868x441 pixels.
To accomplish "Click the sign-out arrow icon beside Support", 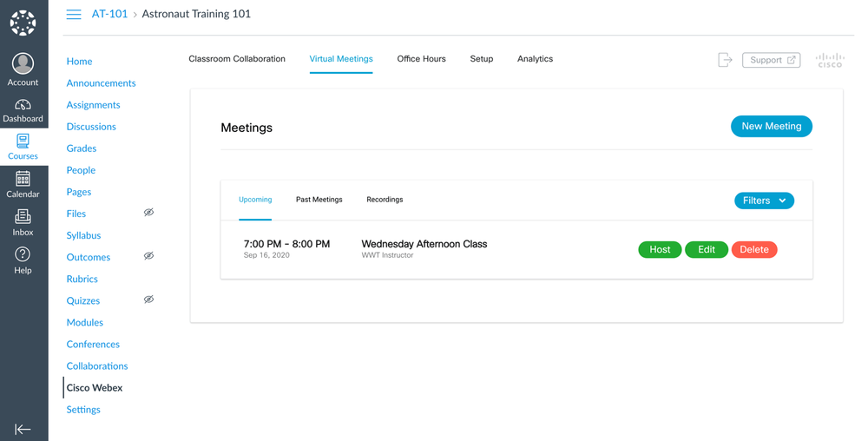I will pyautogui.click(x=725, y=60).
